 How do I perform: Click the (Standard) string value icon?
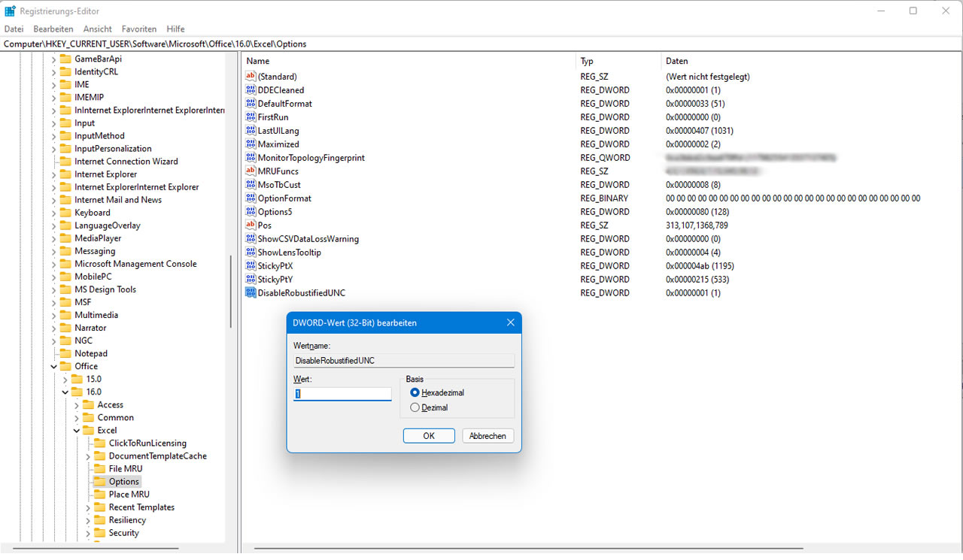251,77
